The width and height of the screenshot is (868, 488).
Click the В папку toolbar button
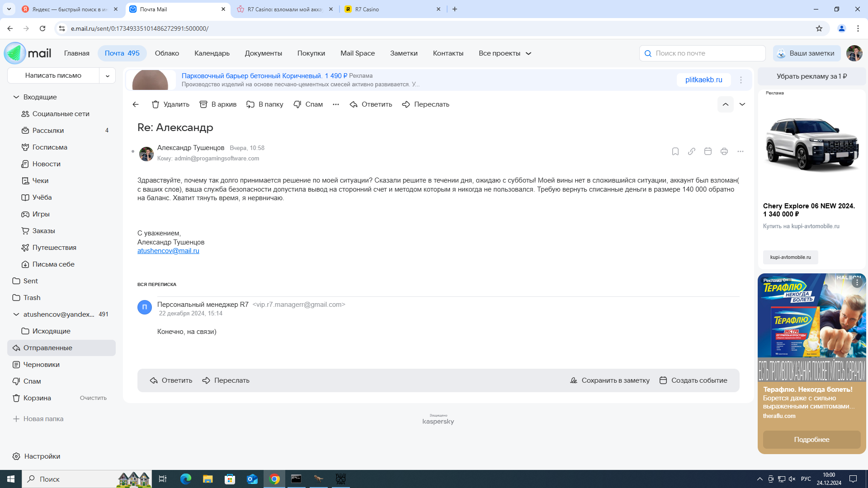[265, 104]
